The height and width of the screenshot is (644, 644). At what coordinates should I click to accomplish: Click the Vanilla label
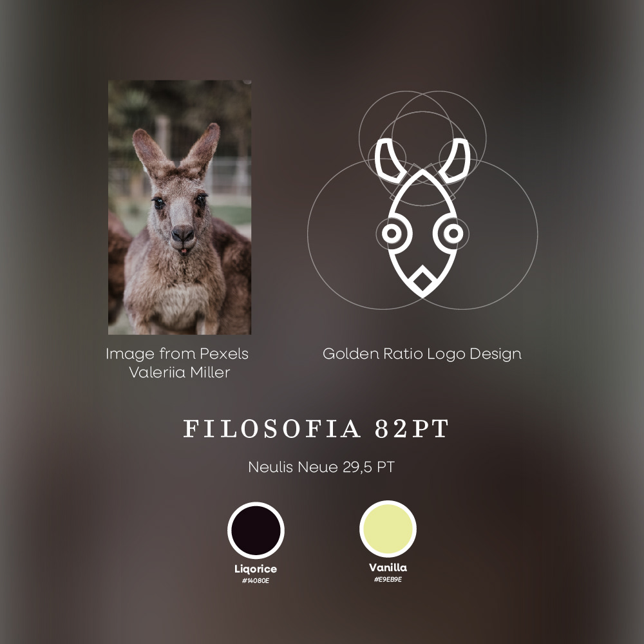point(388,567)
